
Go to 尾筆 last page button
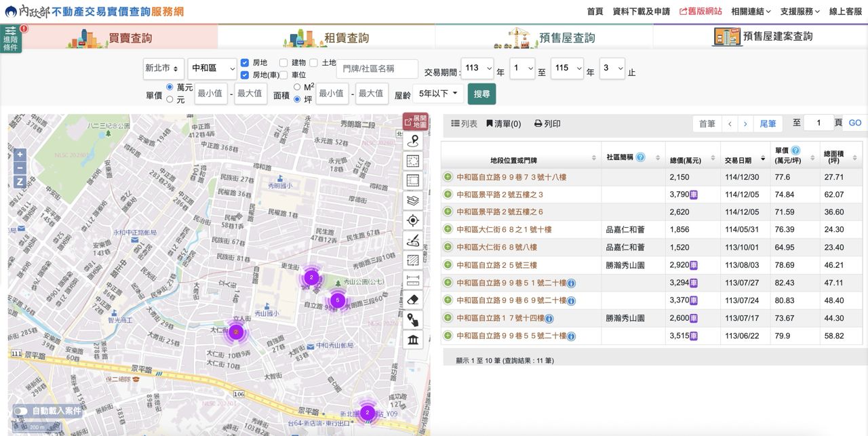coord(768,123)
